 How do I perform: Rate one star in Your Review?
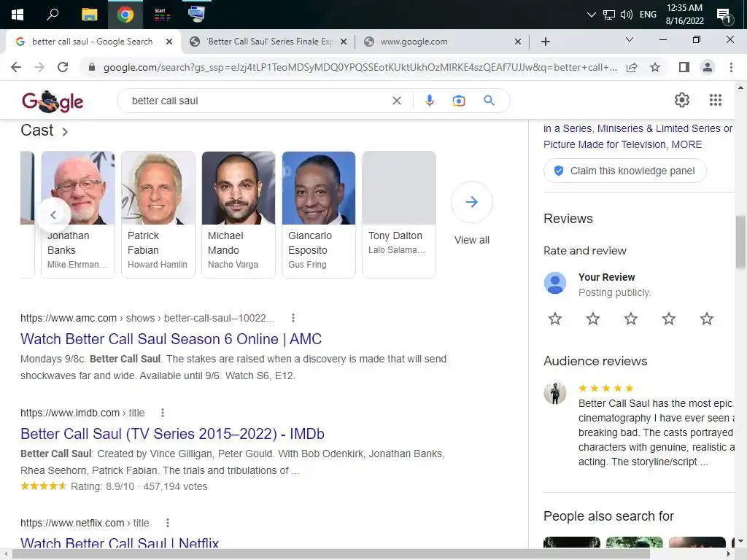tap(555, 319)
